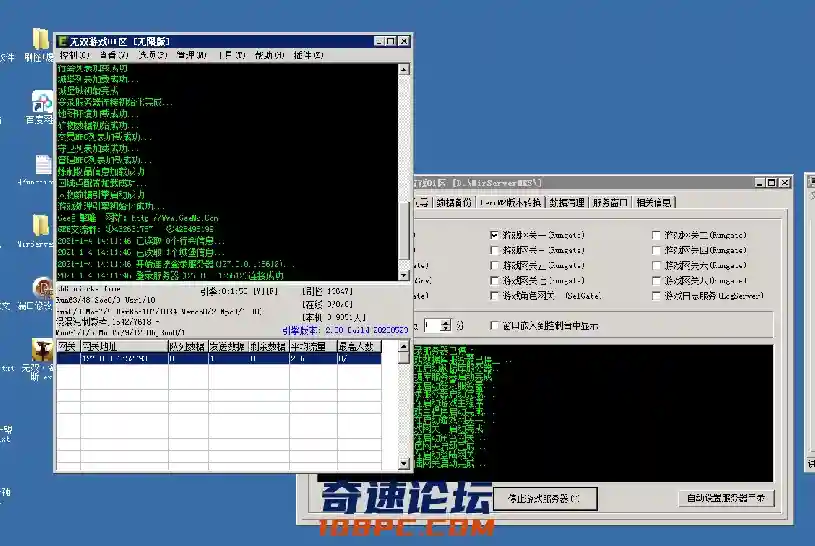Minimize the 无双游戏 engine window
Viewport: 815px width, 546px height.
[380, 41]
